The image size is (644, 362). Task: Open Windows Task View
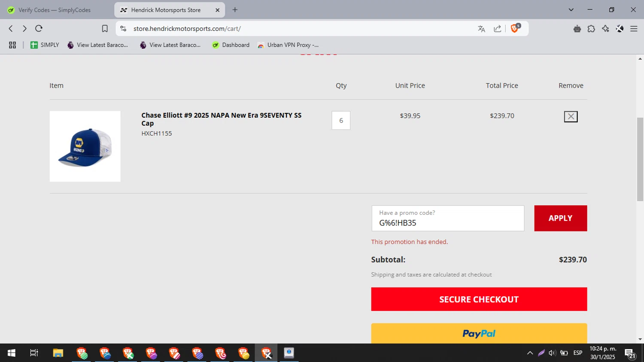[34, 353]
